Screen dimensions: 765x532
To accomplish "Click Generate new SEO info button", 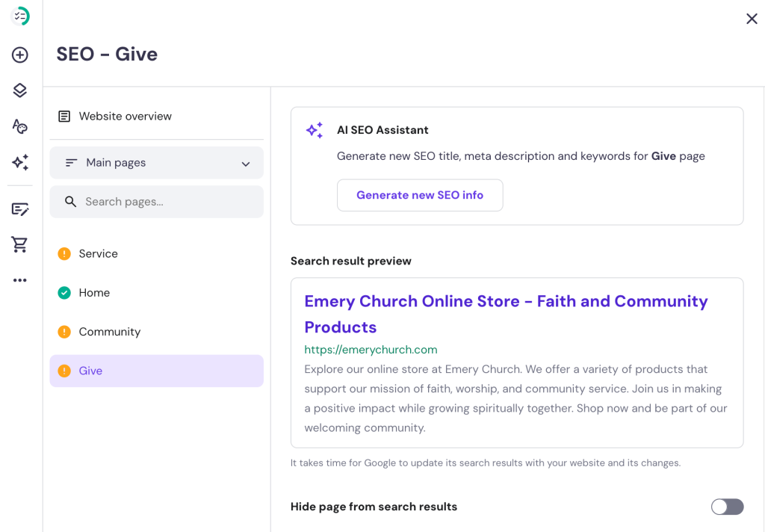I will pyautogui.click(x=420, y=195).
